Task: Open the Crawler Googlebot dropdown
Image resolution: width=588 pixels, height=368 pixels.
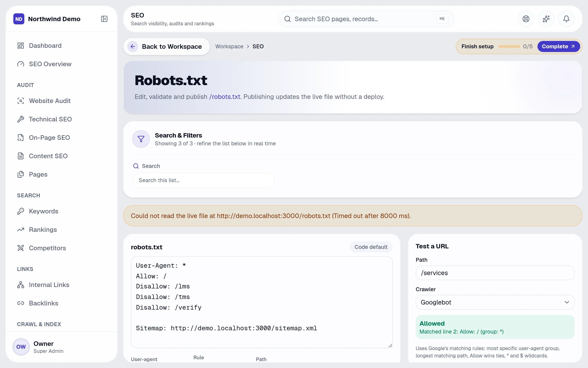Action: coord(495,302)
